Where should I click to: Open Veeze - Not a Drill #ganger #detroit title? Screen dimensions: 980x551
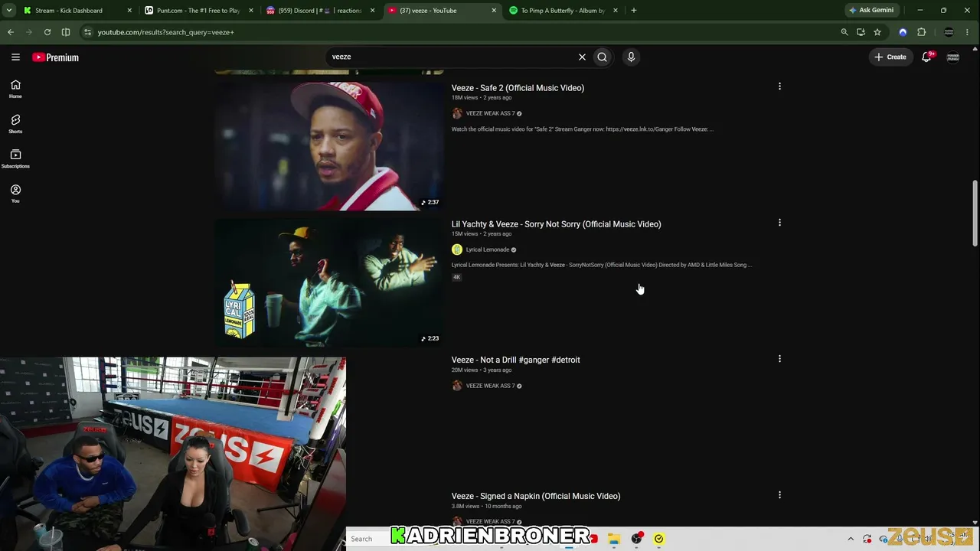[515, 360]
